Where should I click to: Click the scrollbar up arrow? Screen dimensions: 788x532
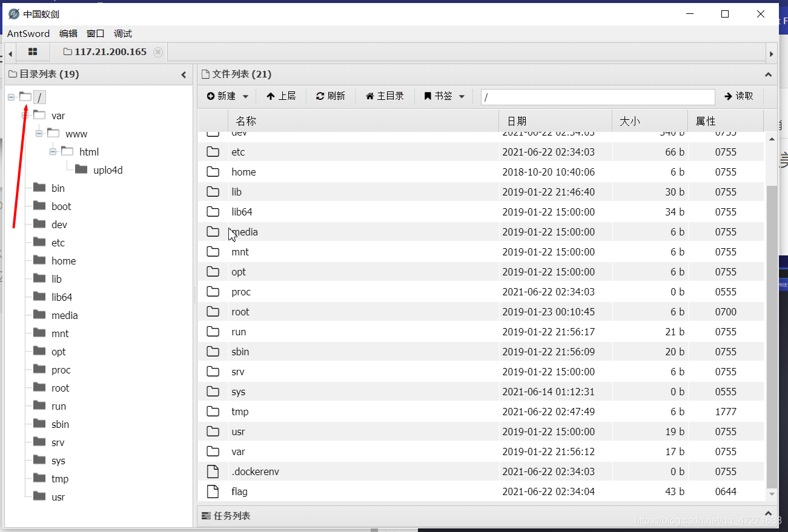tap(771, 139)
